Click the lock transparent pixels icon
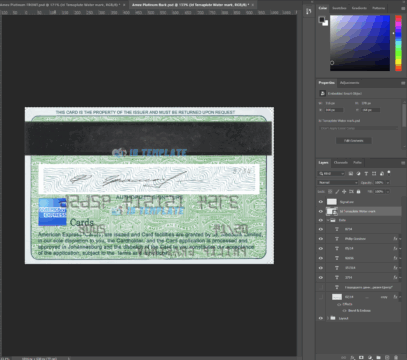Viewport: 407px width, 360px height. [x=330, y=192]
